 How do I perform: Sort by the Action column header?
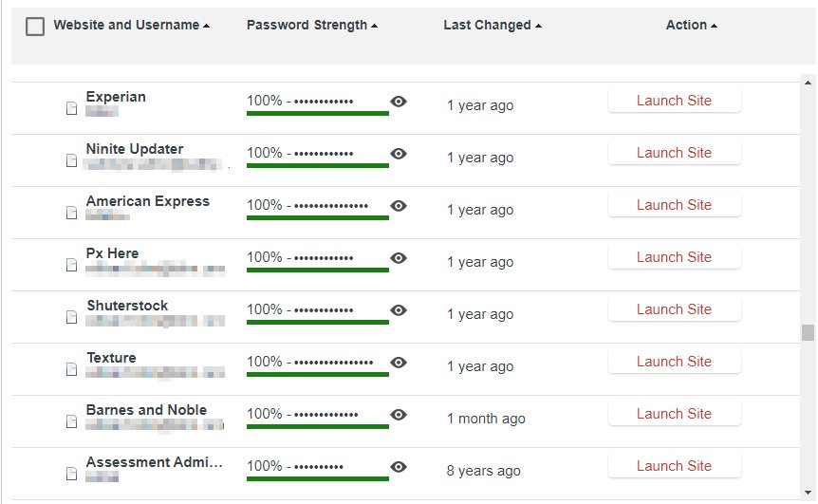(x=691, y=25)
